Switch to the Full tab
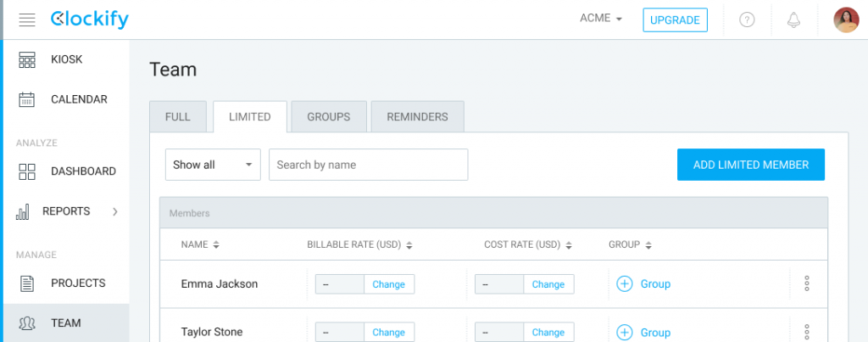The width and height of the screenshot is (868, 342). coord(178,117)
